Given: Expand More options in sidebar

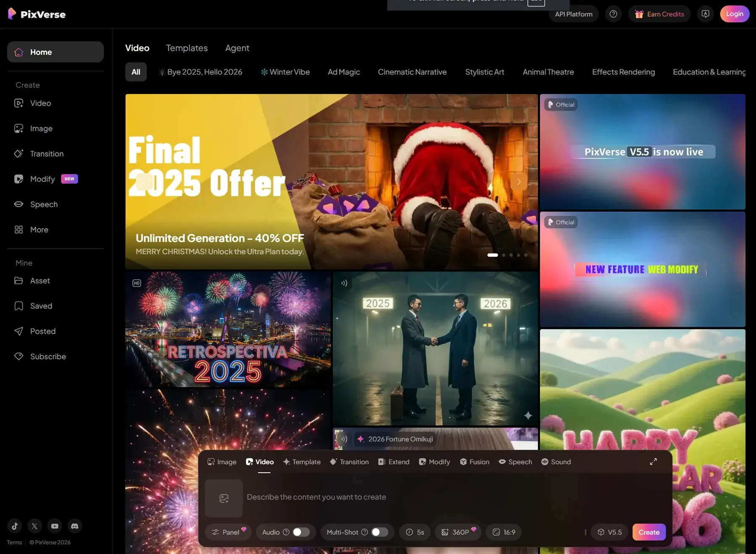Looking at the screenshot, I should click(x=55, y=230).
